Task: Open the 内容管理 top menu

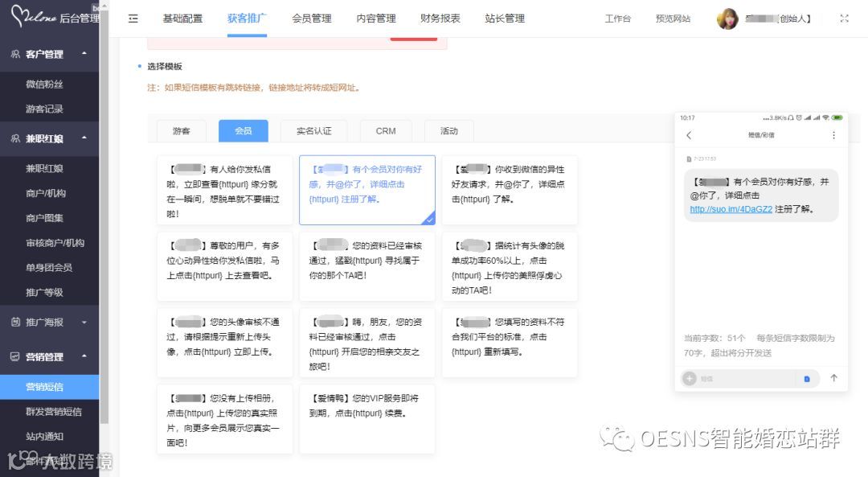Action: coord(376,19)
